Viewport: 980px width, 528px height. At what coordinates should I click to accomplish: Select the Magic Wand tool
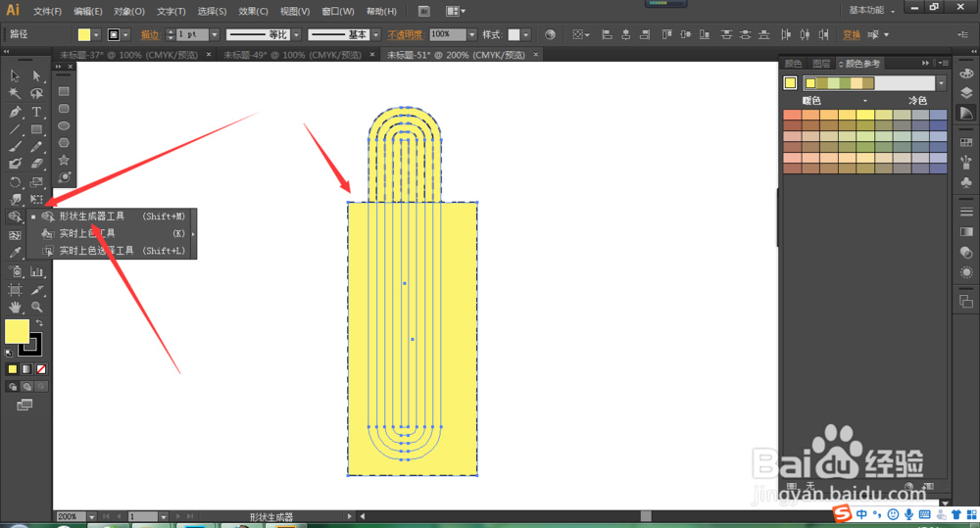[x=15, y=94]
